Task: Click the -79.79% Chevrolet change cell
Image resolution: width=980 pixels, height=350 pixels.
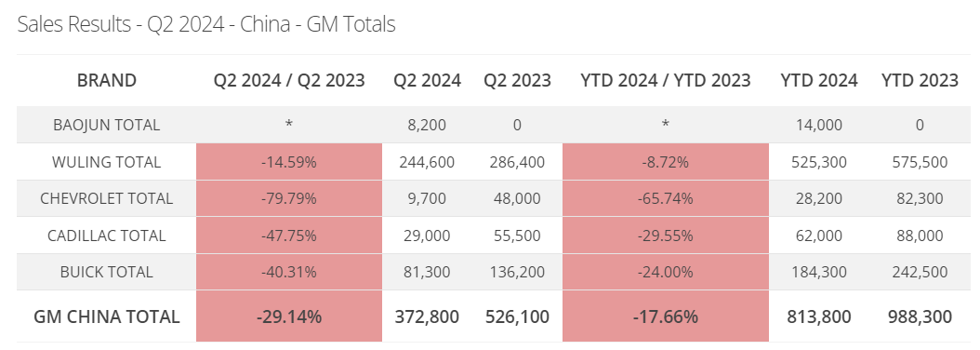Action: tap(289, 198)
